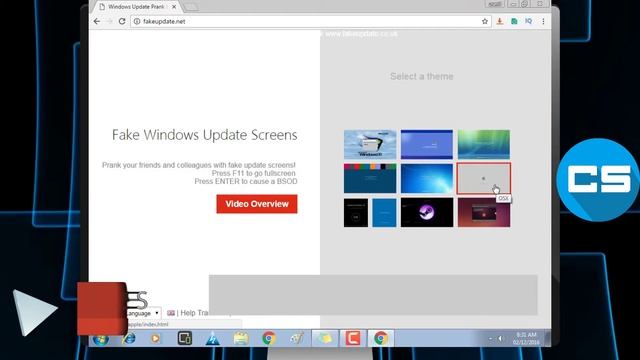
Task: Click the fakeupdate.net address bar
Action: point(310,21)
